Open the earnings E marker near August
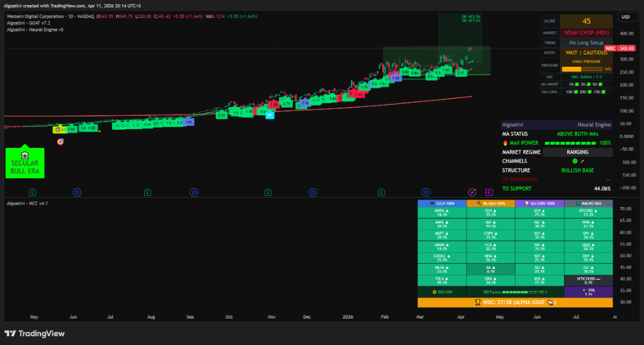 point(147,192)
